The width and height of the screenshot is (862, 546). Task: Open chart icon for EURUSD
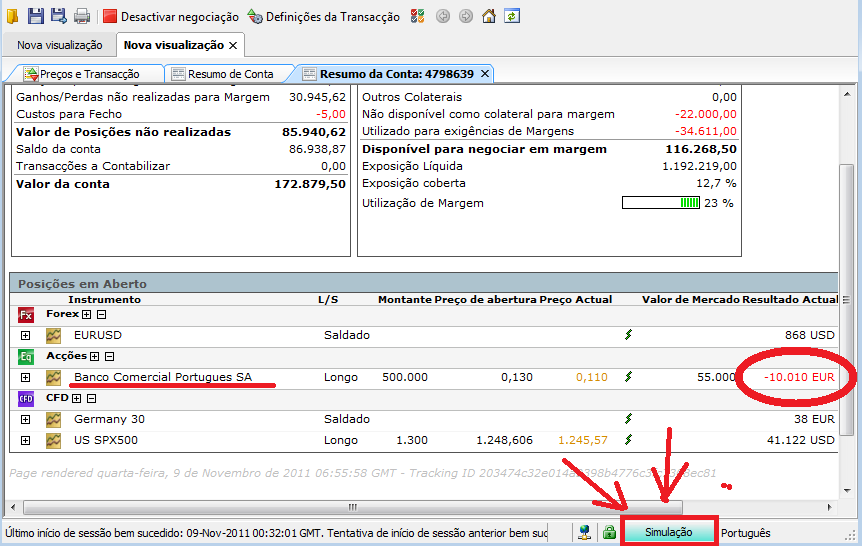53,335
